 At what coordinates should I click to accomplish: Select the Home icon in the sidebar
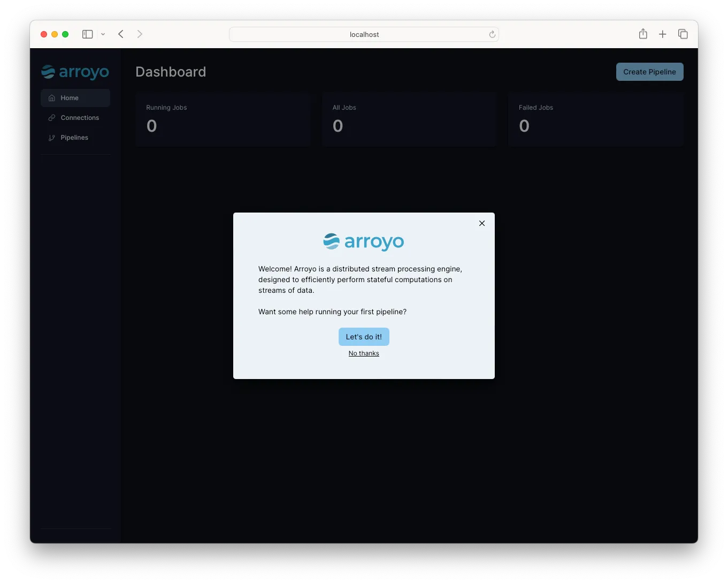pyautogui.click(x=51, y=98)
